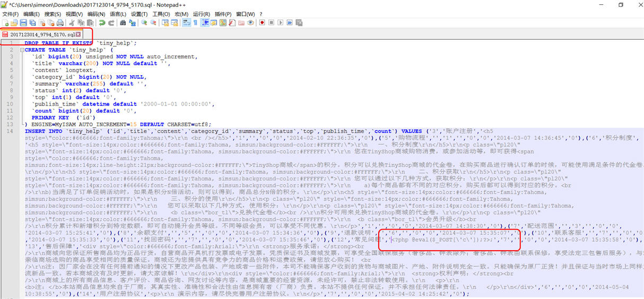
Task: Click the Paste toolbar icon
Action: [x=90, y=23]
